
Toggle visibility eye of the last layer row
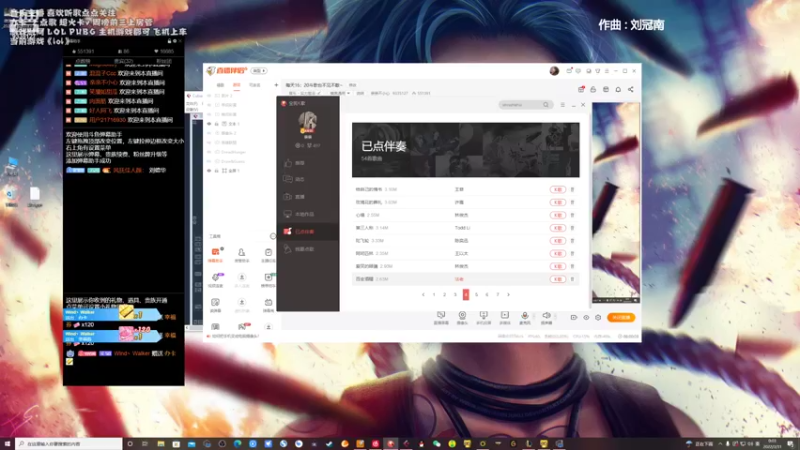point(209,170)
